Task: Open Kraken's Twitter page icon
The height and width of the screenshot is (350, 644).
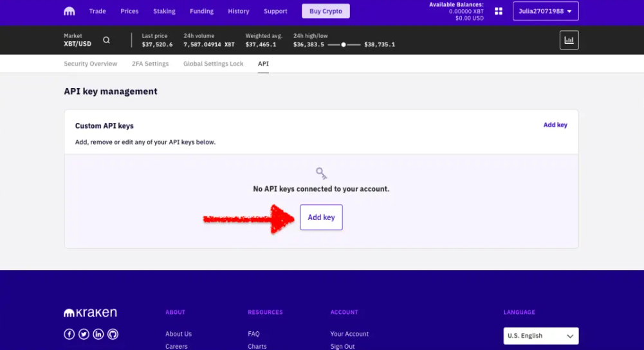Action: point(84,334)
